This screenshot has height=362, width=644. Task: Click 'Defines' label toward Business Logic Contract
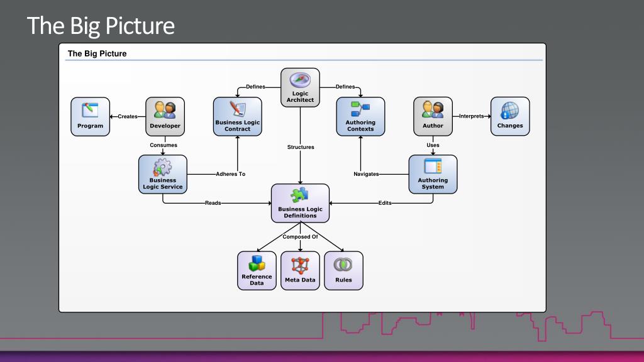[255, 87]
